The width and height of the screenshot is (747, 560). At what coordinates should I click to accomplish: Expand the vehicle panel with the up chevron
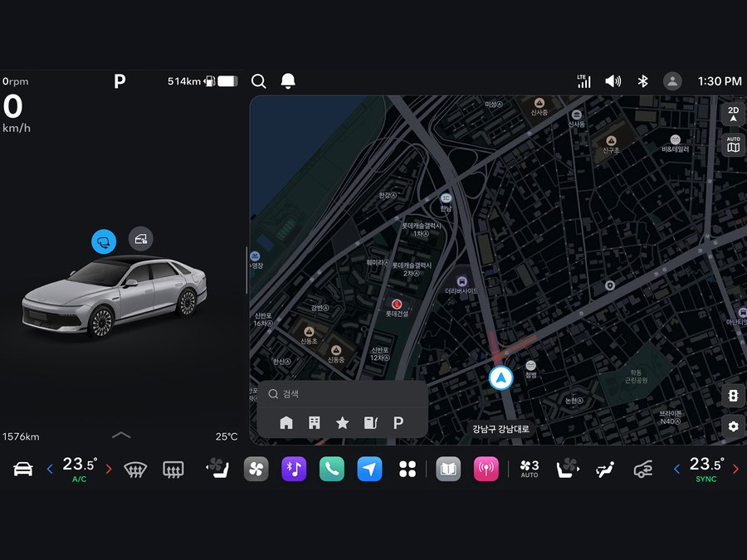coord(121,435)
